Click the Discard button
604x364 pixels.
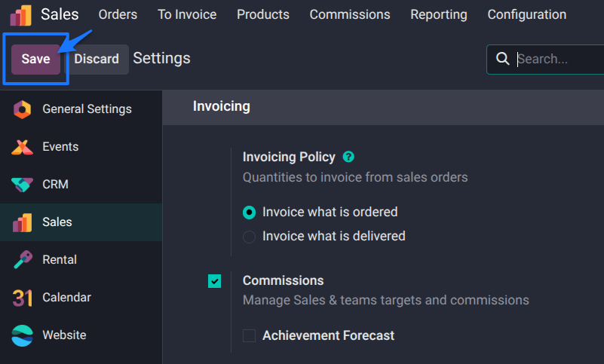point(97,59)
